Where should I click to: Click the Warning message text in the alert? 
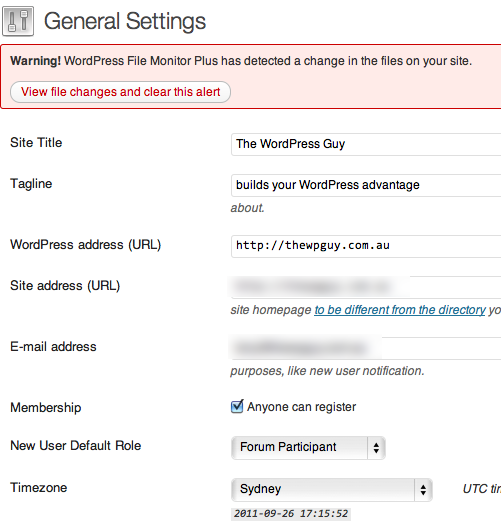tap(241, 61)
